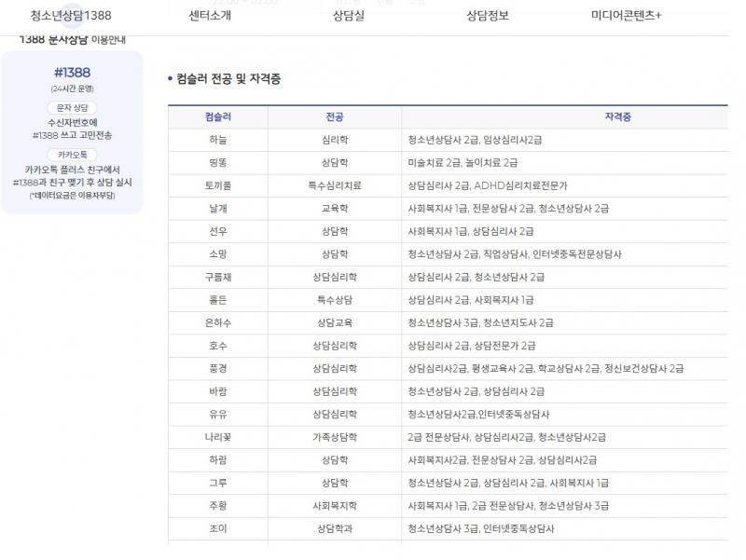746x560 pixels.
Task: Click 상담교육 major in 은하수 row
Action: [335, 322]
